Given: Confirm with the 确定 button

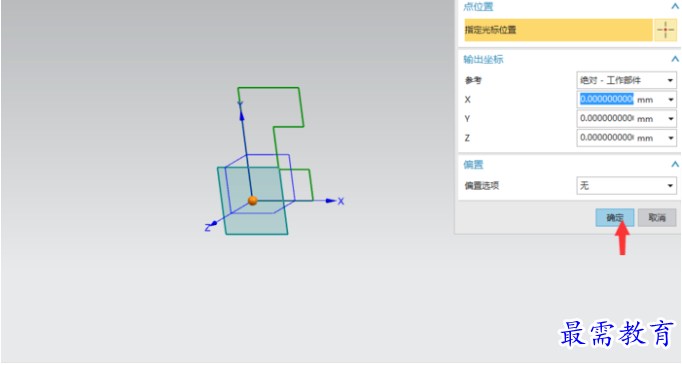Looking at the screenshot, I should coord(615,217).
